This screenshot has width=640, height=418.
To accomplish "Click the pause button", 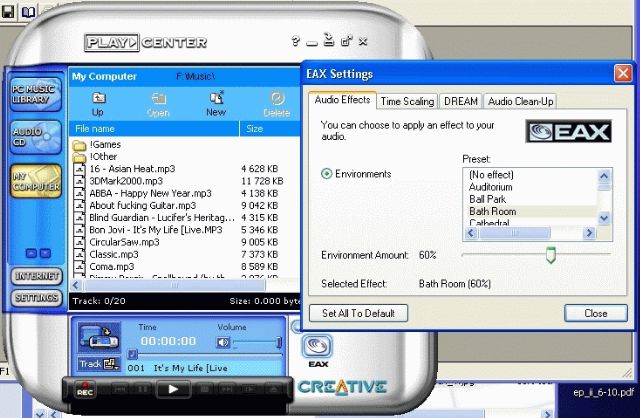I will 143,389.
